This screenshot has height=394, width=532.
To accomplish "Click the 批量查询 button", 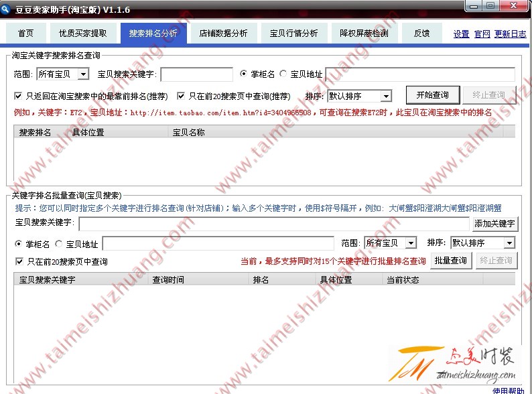I will click(451, 261).
